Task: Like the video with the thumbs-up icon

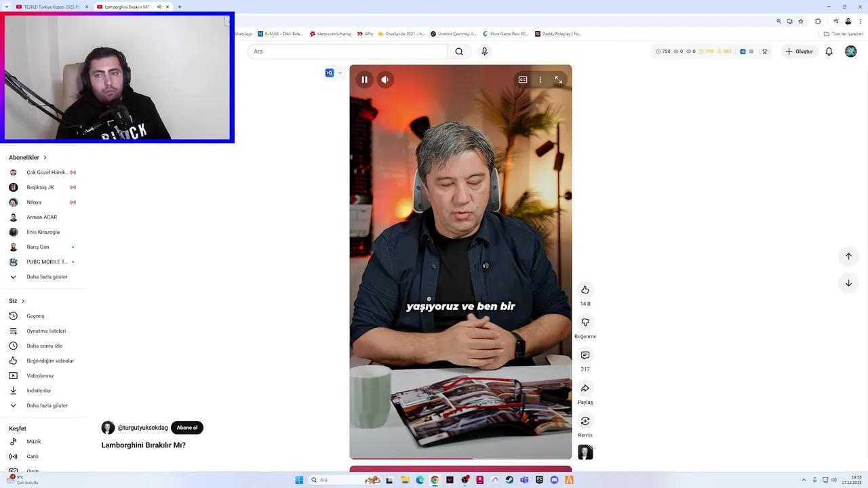Action: 585,290
